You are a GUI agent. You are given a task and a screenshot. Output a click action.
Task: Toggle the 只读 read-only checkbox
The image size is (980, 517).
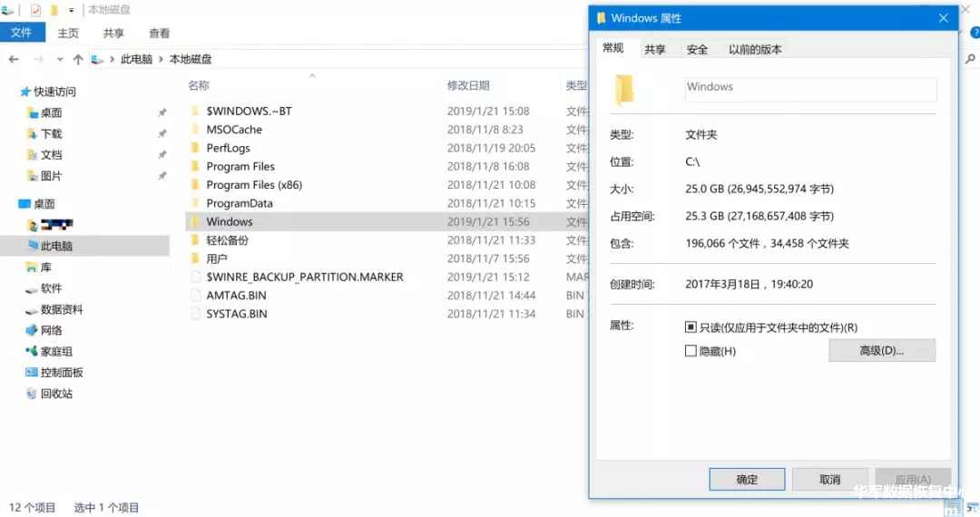tap(691, 327)
